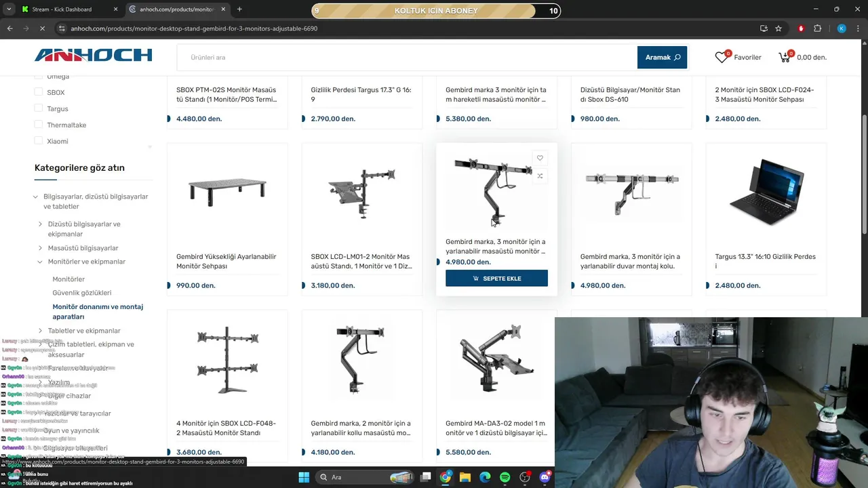Collapse Monitörler ve ekipmanlar category
The image size is (868, 488).
click(41, 262)
